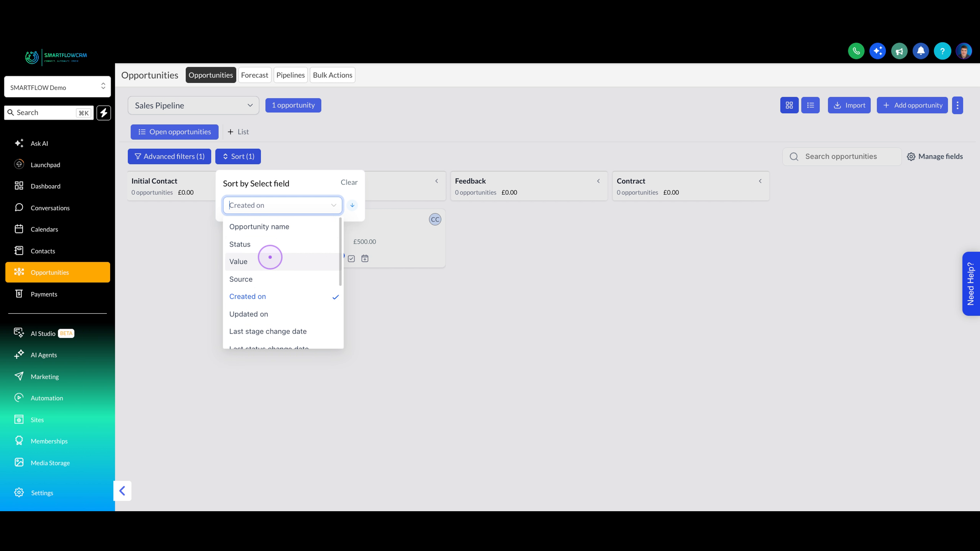Choose Updated on sort option
The height and width of the screenshot is (551, 980).
point(282,314)
